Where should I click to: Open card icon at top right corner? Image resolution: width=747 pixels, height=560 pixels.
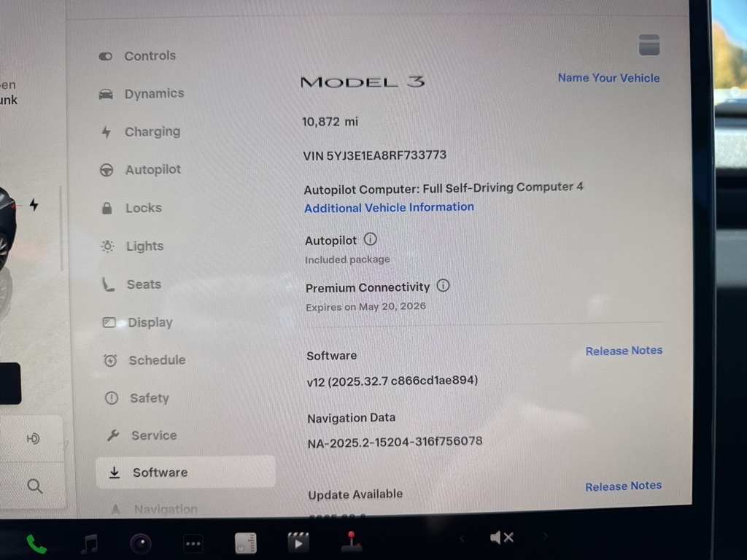pyautogui.click(x=649, y=45)
